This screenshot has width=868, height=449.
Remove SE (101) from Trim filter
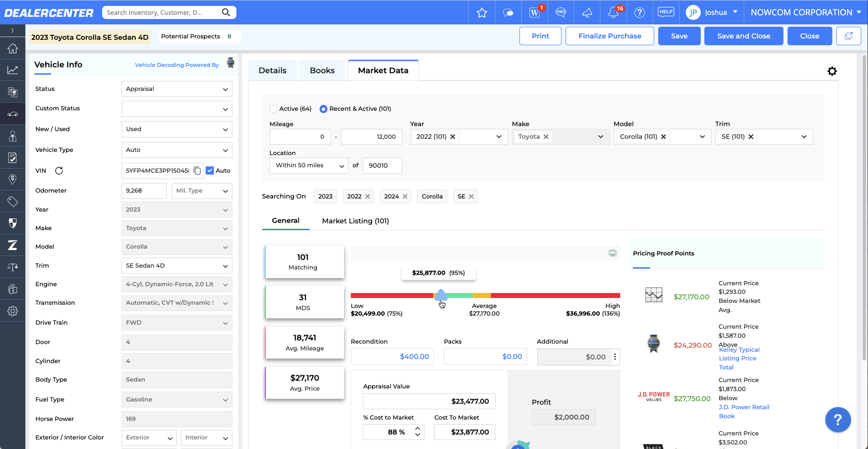(x=751, y=137)
